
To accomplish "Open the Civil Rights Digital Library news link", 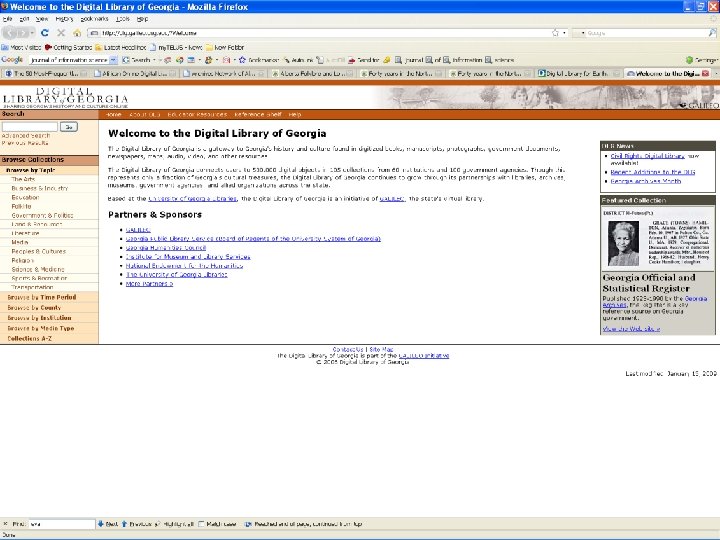I will point(647,156).
